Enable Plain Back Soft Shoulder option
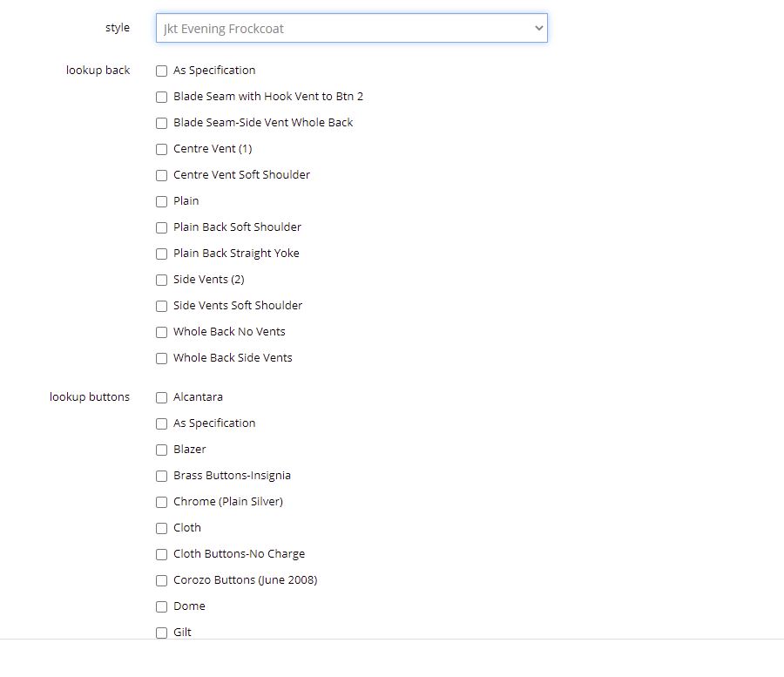The image size is (784, 677). click(x=161, y=227)
